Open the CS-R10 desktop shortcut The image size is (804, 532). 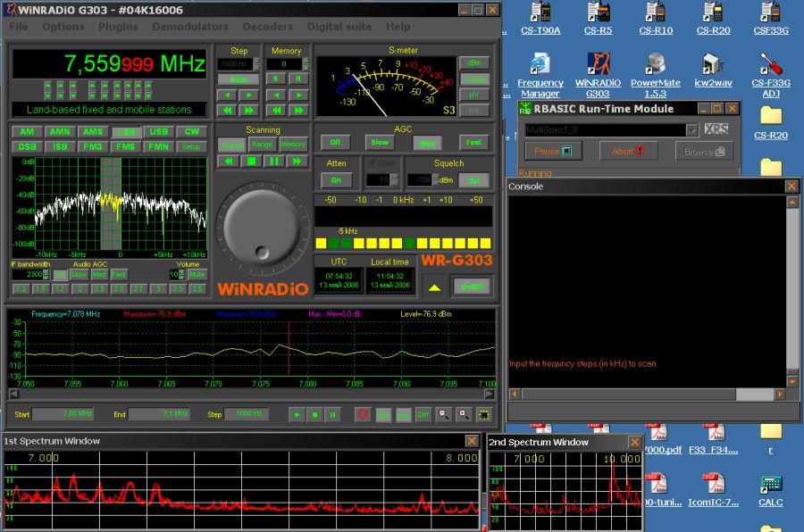[656, 19]
